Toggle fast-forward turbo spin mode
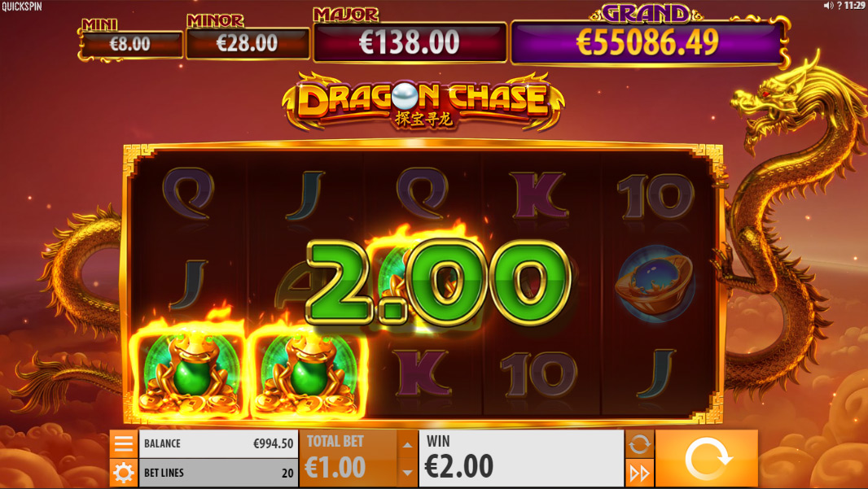 coord(639,473)
